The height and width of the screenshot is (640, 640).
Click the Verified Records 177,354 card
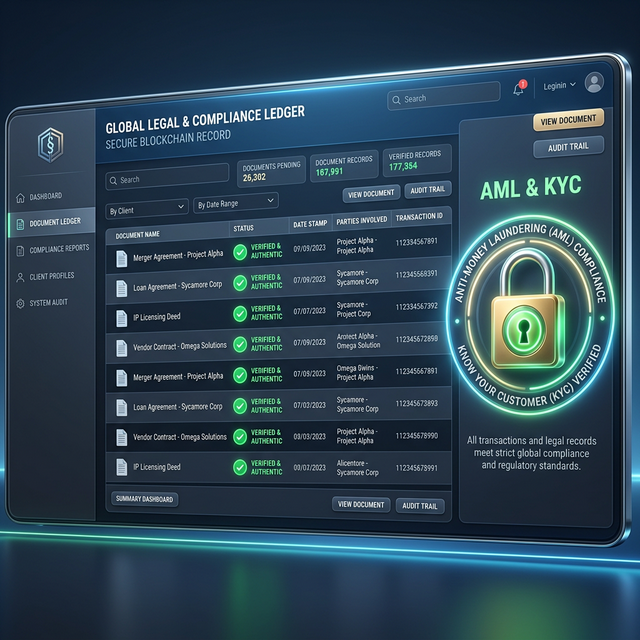(x=417, y=160)
